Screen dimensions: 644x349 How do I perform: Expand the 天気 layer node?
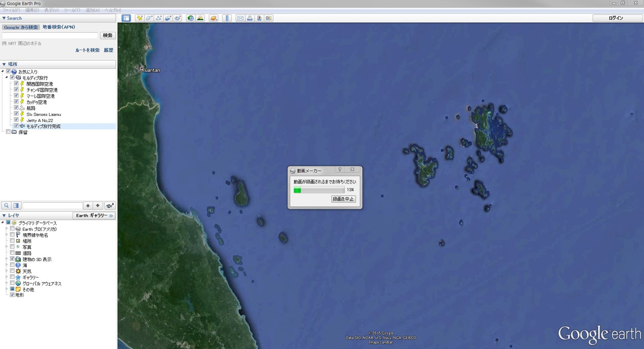tap(6, 271)
